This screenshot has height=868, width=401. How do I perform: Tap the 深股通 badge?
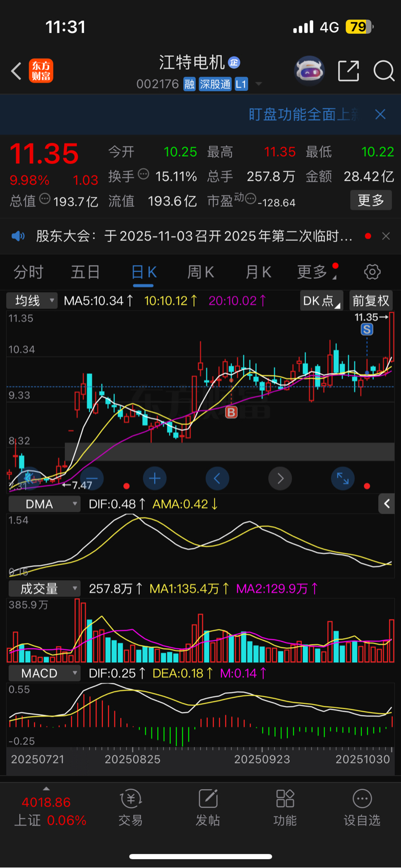215,84
